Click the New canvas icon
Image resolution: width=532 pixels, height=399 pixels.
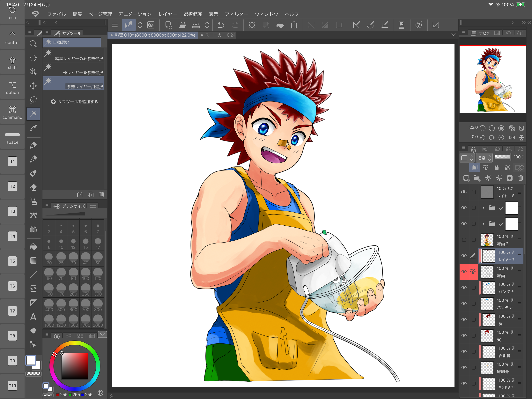click(x=168, y=25)
